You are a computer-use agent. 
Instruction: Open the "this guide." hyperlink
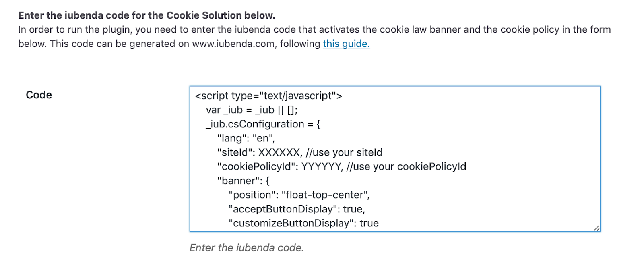click(346, 44)
